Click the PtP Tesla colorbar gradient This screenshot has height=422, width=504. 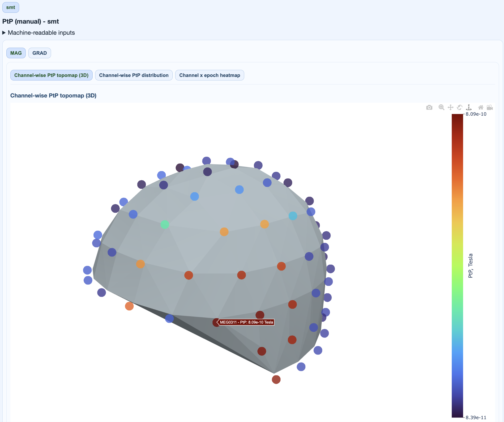pos(457,264)
